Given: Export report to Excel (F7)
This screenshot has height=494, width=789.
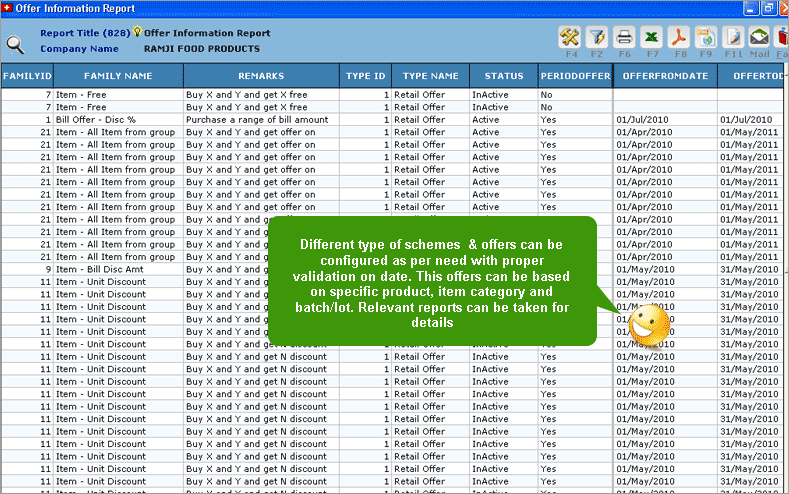Looking at the screenshot, I should (x=651, y=39).
